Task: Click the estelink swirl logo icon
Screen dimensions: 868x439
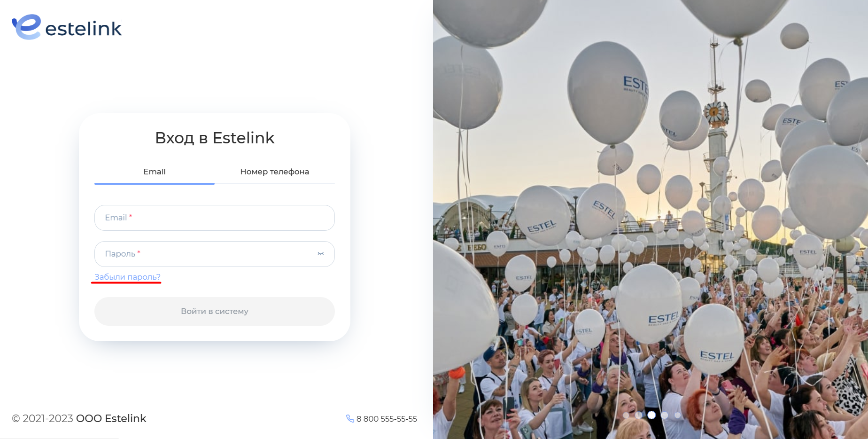Action: pos(26,27)
